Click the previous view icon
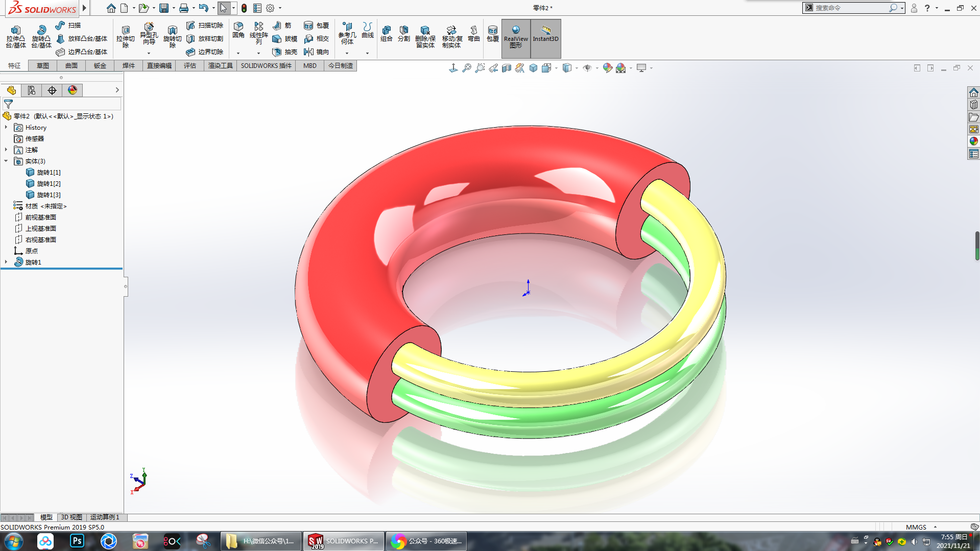The height and width of the screenshot is (551, 980). pos(493,68)
